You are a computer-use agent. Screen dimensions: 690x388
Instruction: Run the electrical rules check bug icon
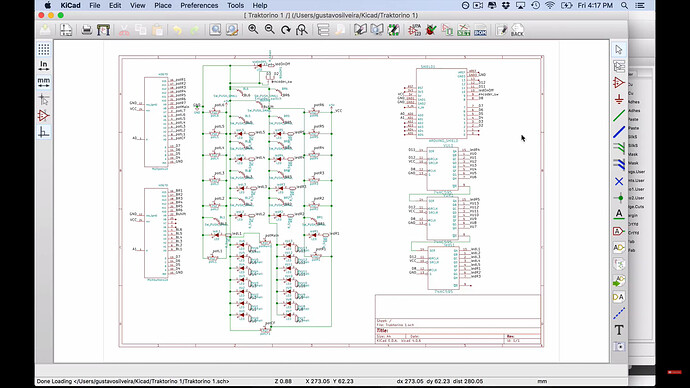coord(431,30)
